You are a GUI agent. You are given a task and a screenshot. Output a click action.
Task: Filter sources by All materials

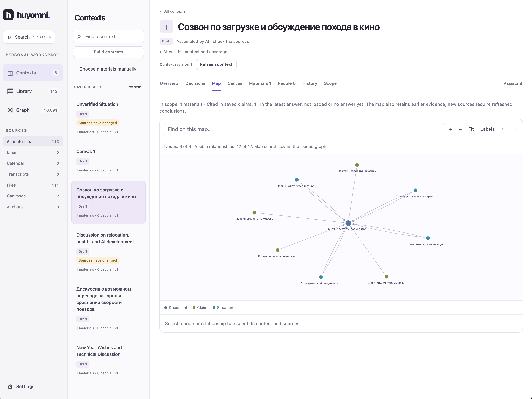click(x=33, y=141)
